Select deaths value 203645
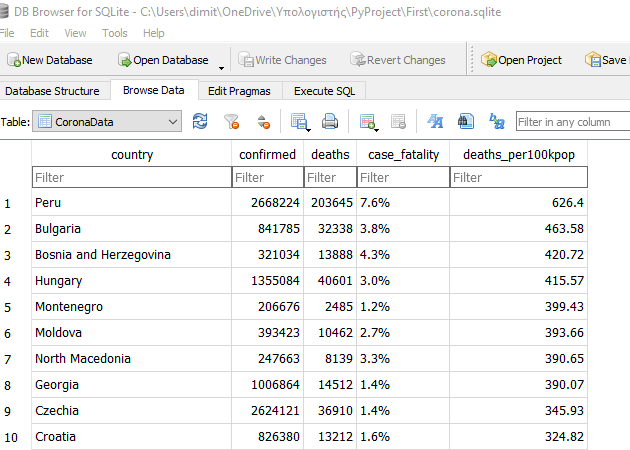630x450 pixels. pyautogui.click(x=330, y=202)
